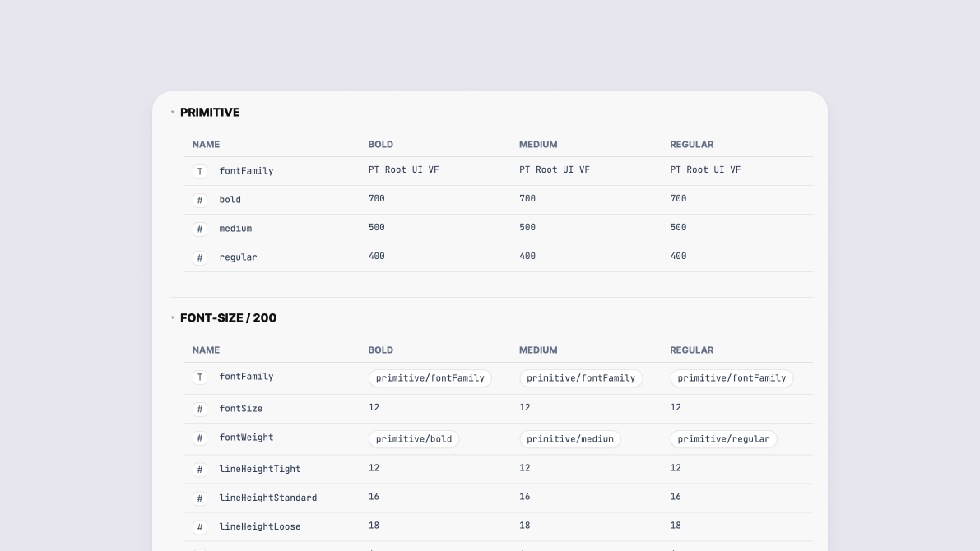Click the # icon beside fontWeight
Viewport: 980px width, 551px height.
tap(200, 438)
